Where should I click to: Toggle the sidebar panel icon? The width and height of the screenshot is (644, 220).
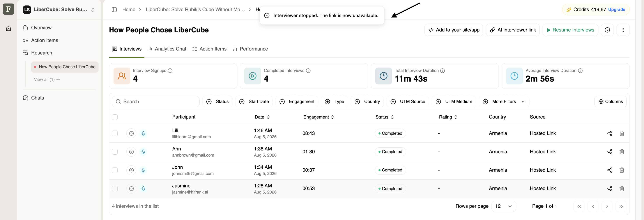(114, 9)
